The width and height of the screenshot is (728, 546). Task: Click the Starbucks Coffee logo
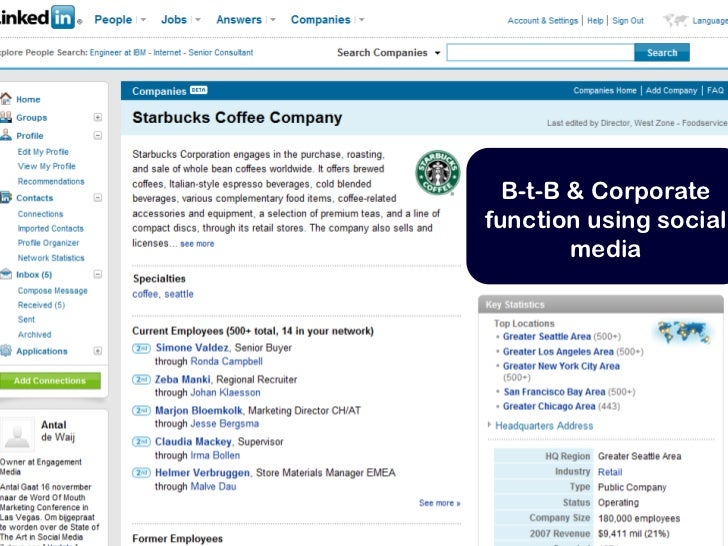(437, 172)
